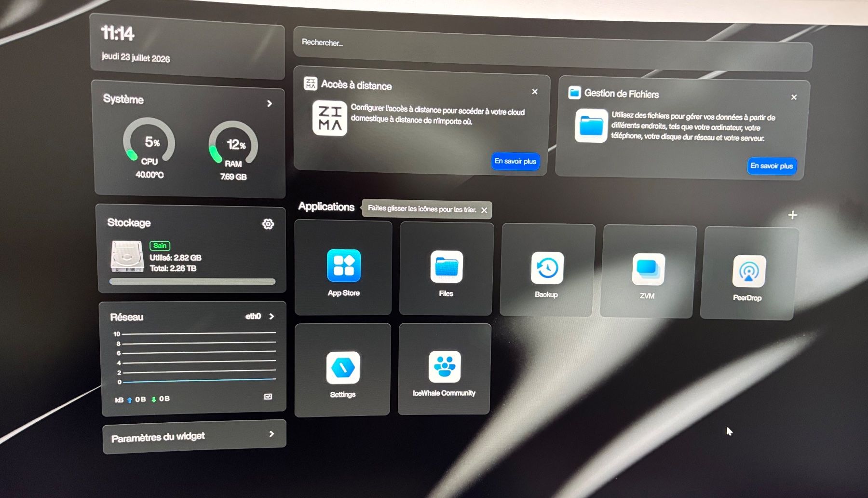This screenshot has height=498, width=868.
Task: Launch the PeerDrop app
Action: 748,274
